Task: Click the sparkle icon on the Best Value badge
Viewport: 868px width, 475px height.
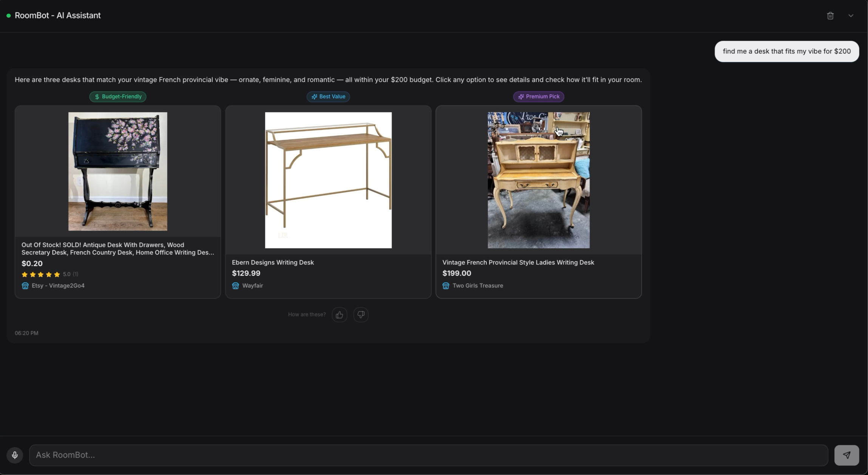Action: tap(314, 96)
